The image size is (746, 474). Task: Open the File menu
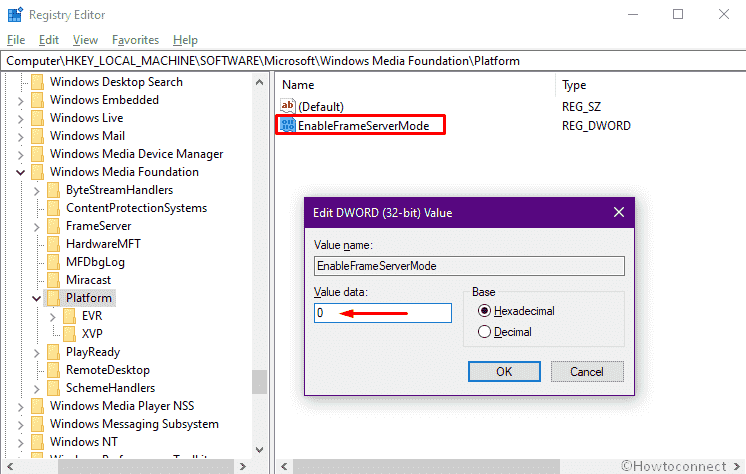click(16, 40)
